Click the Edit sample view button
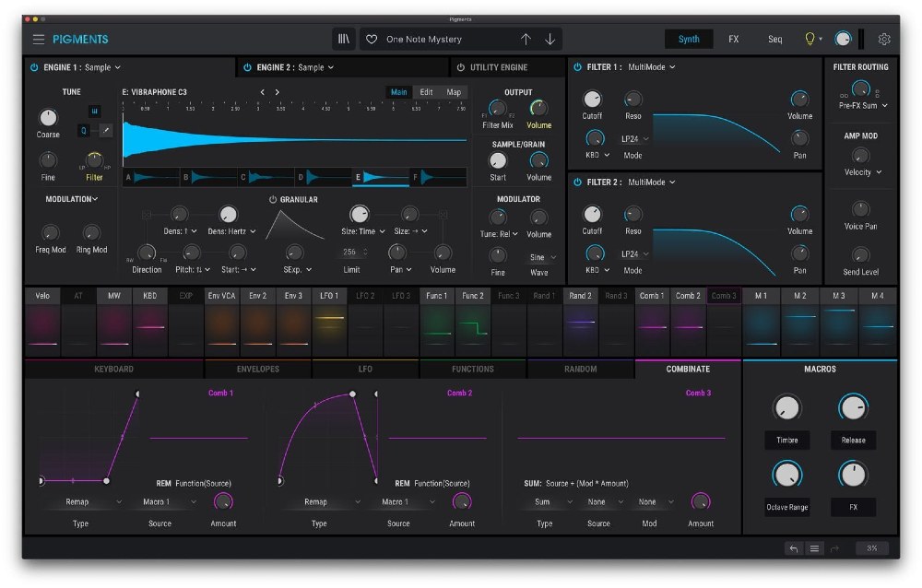The image size is (922, 588). 426,92
